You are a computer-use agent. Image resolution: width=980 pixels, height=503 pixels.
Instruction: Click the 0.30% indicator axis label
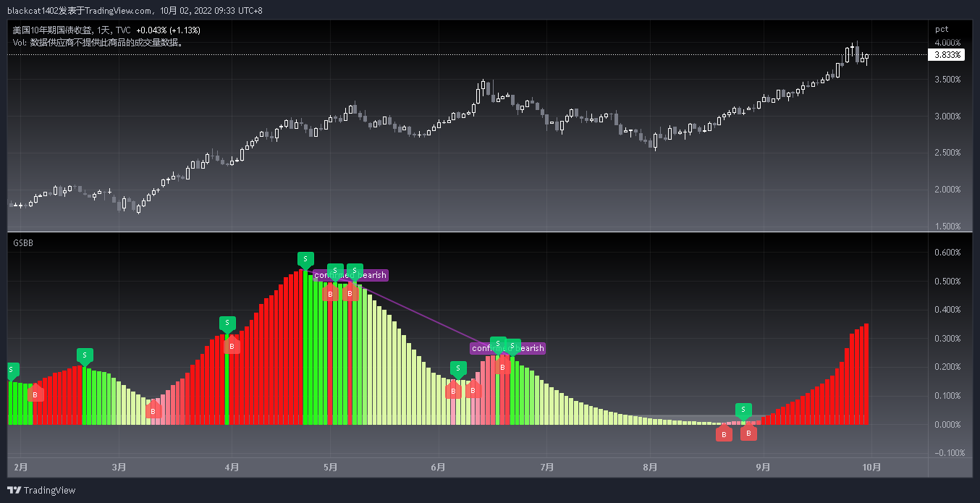click(947, 339)
